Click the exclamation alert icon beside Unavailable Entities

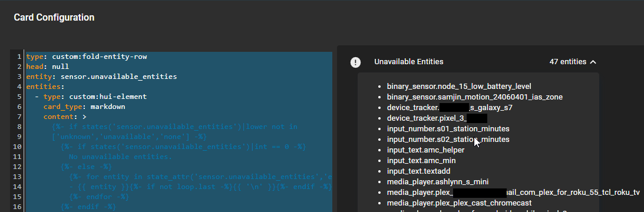click(355, 62)
